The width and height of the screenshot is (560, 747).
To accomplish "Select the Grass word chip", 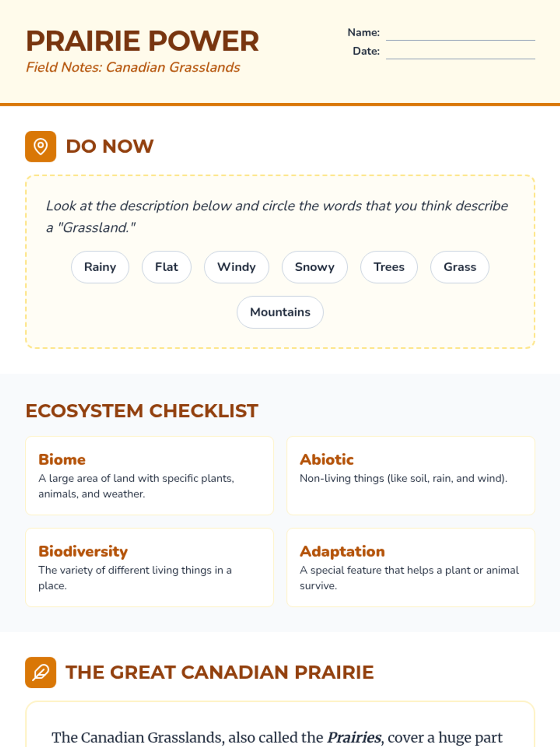I will 460,267.
